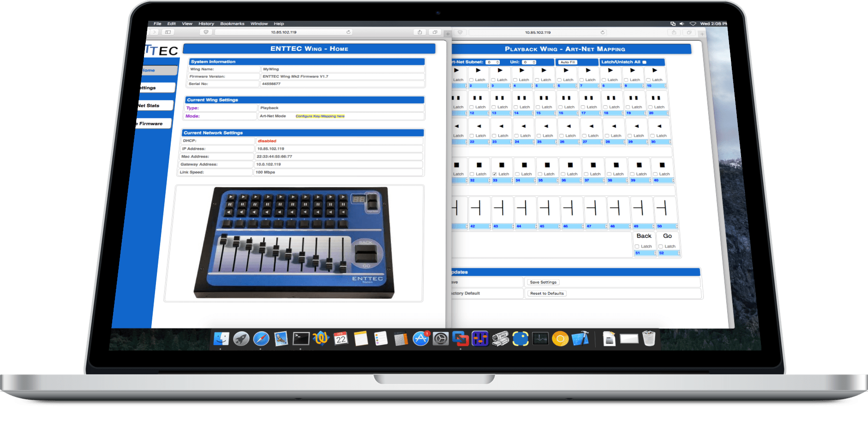Open the yellow Notes app in dock
868x424 pixels.
[x=361, y=339]
